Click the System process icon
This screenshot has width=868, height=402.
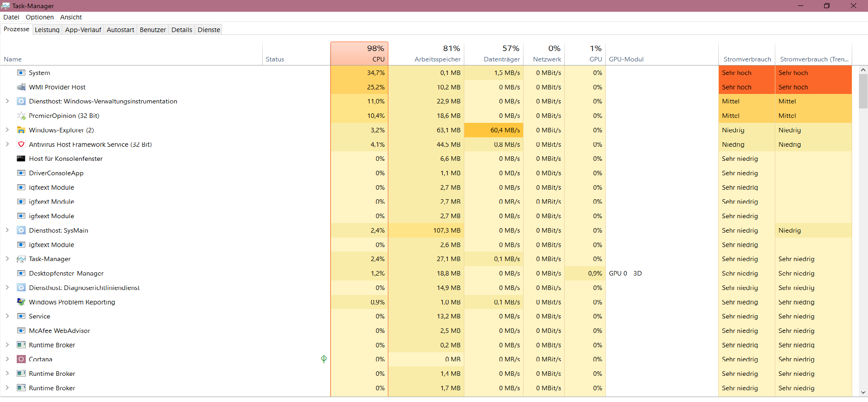point(21,73)
